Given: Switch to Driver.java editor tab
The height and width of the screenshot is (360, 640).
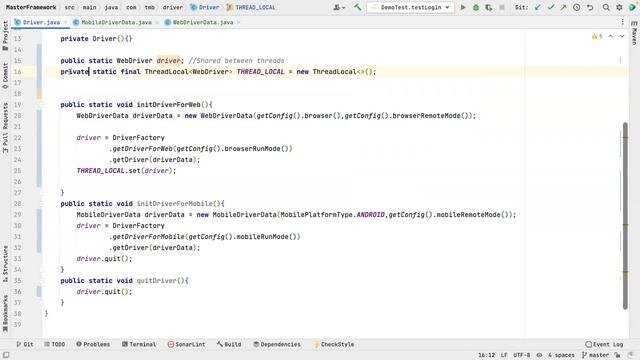Looking at the screenshot, I should (41, 22).
